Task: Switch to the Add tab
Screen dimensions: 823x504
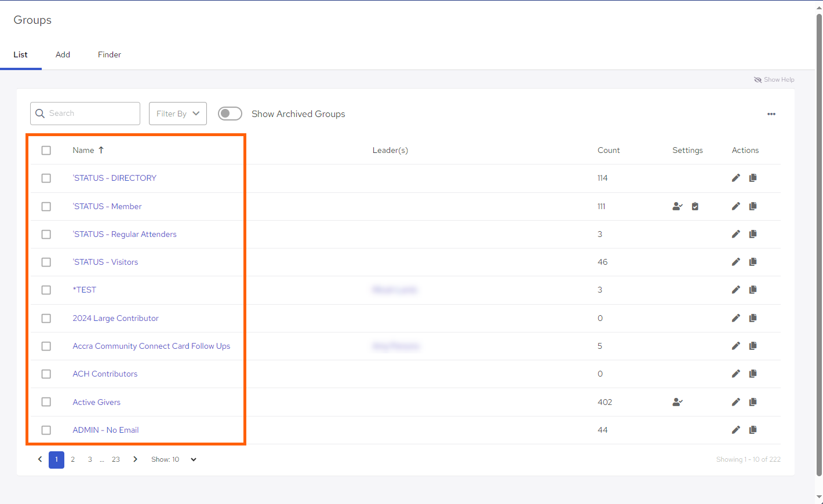Action: [x=63, y=54]
